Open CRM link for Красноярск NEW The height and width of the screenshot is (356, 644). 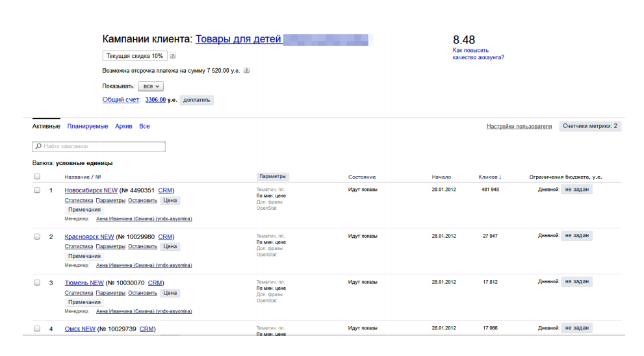(165, 236)
